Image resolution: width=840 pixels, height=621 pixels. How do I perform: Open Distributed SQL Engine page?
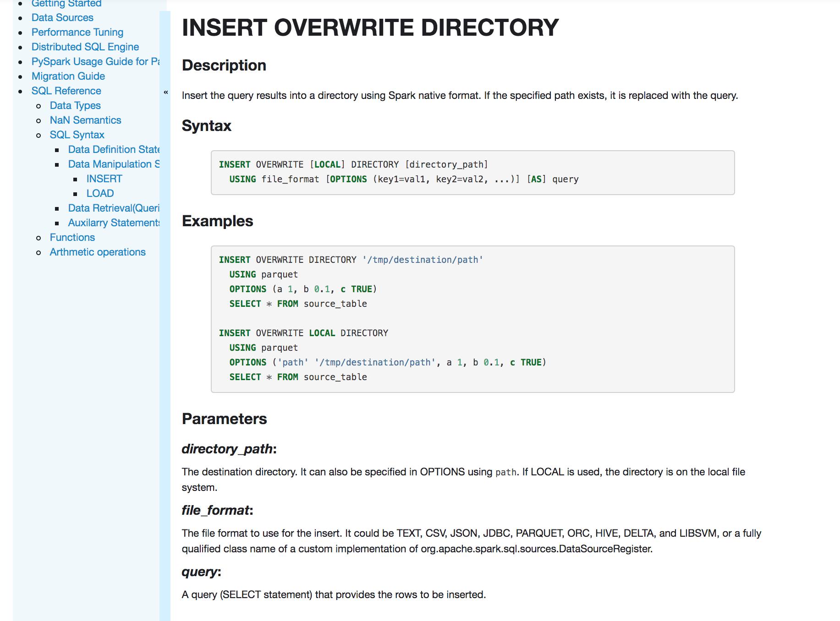point(85,47)
